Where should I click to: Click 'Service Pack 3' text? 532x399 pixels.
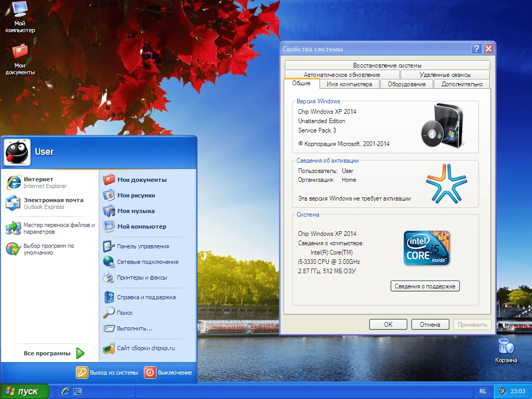pos(317,130)
